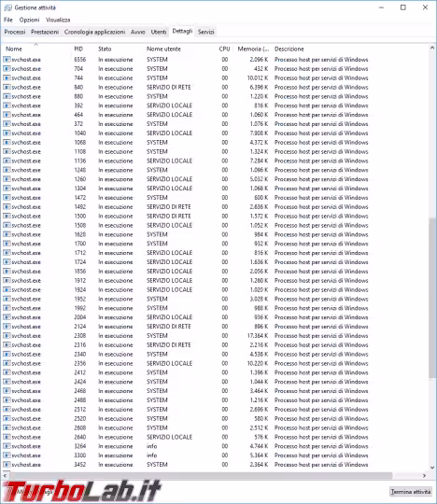Select the svchost.exe icon with PID 1952
The image size is (437, 504).
click(7, 299)
